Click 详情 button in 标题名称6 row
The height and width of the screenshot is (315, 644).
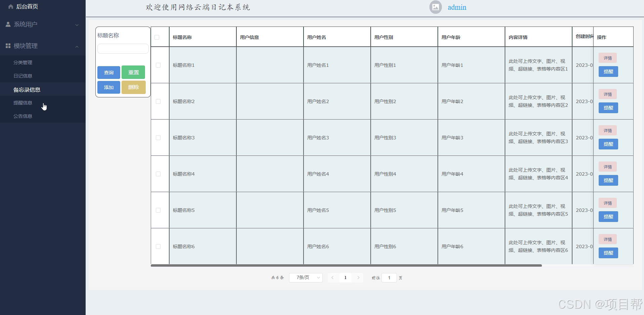(608, 239)
